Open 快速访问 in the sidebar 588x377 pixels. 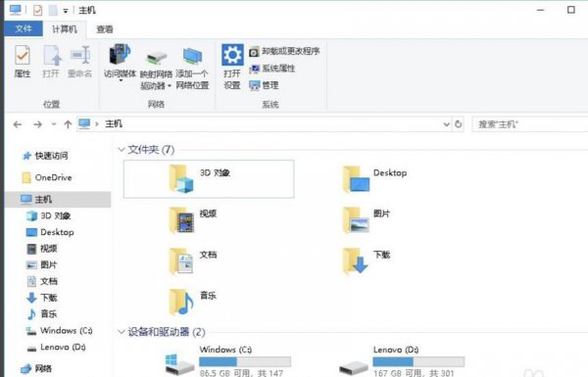click(45, 156)
